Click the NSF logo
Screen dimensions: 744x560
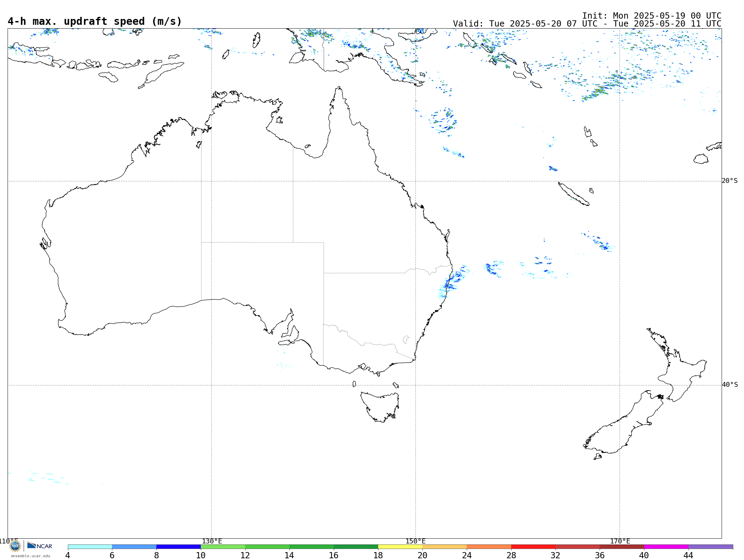tap(15, 546)
